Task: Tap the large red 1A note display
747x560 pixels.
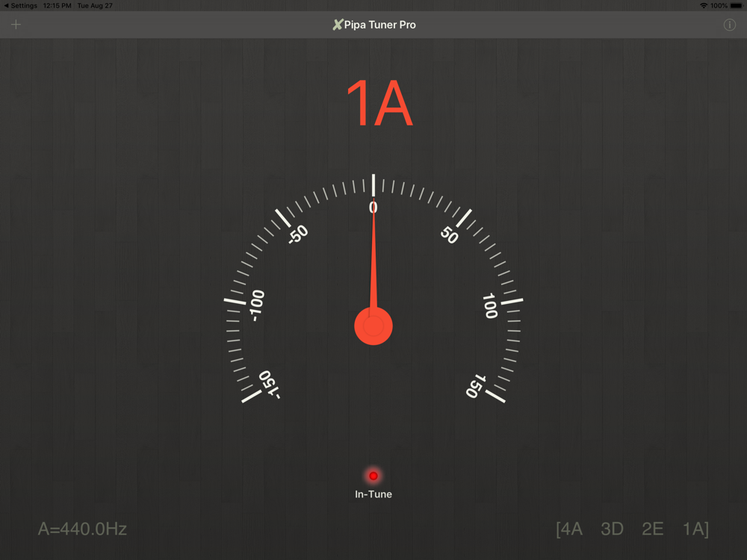Action: click(x=379, y=105)
